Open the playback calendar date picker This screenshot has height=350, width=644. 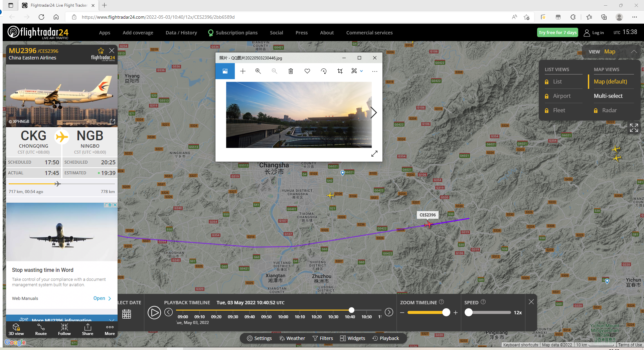127,314
